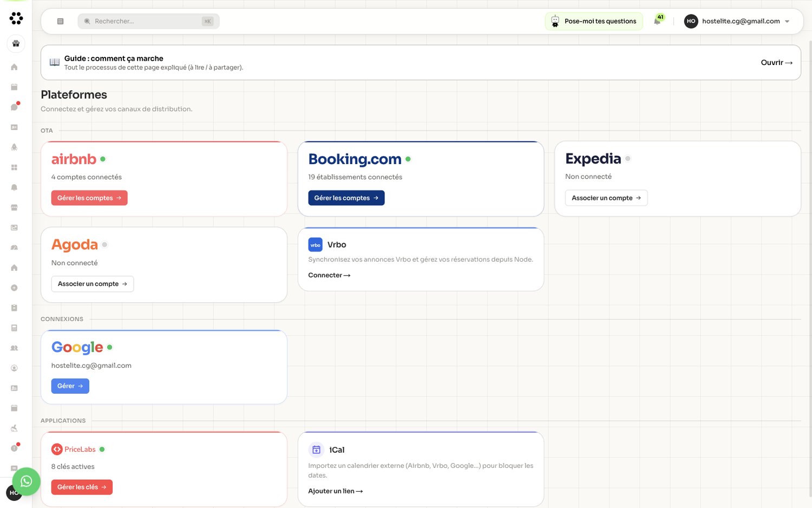Viewport: 812px width, 508px height.
Task: Open the hostelite.cg@gmail.com account dropdown
Action: (x=737, y=21)
